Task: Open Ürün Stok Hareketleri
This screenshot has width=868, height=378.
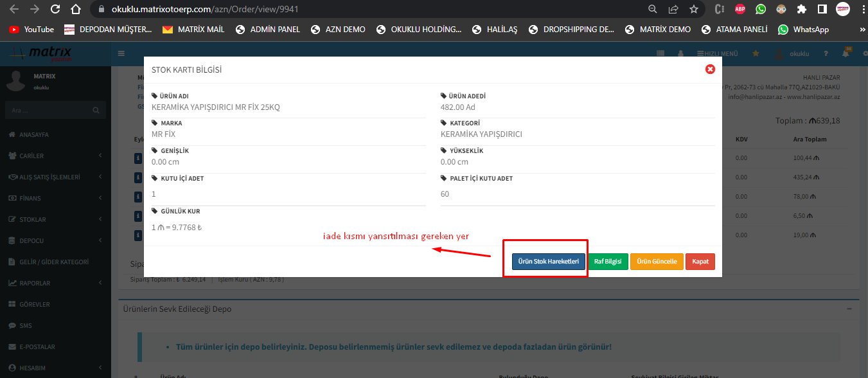Action: coord(548,262)
